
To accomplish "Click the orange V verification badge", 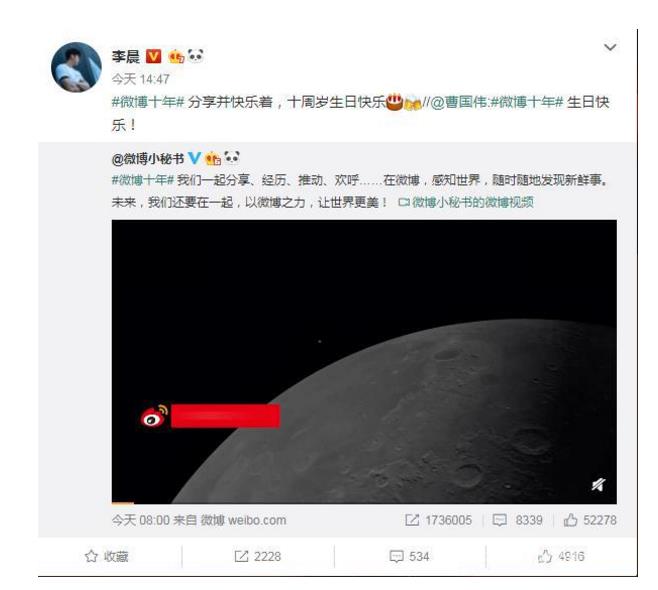I will click(153, 56).
